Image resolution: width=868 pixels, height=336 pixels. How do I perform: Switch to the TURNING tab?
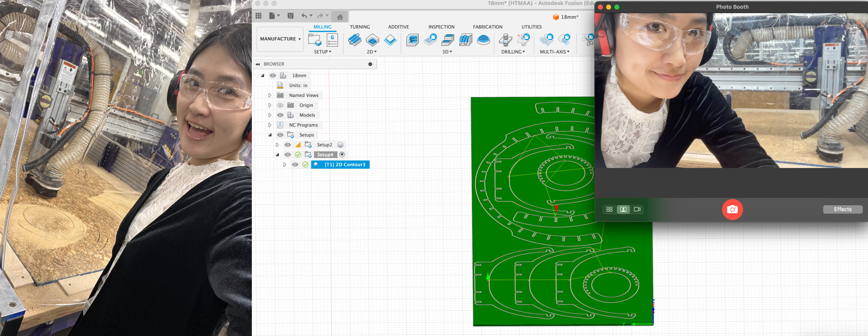(x=360, y=27)
